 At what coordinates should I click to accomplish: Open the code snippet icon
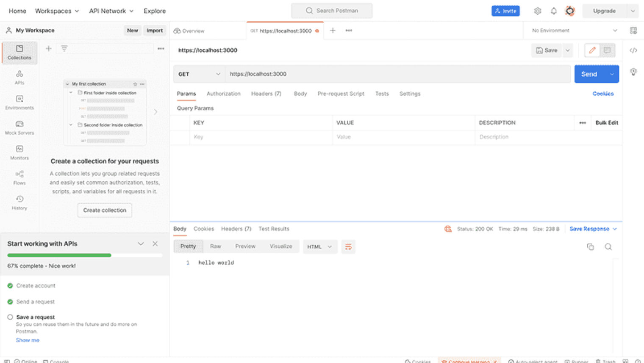(633, 50)
